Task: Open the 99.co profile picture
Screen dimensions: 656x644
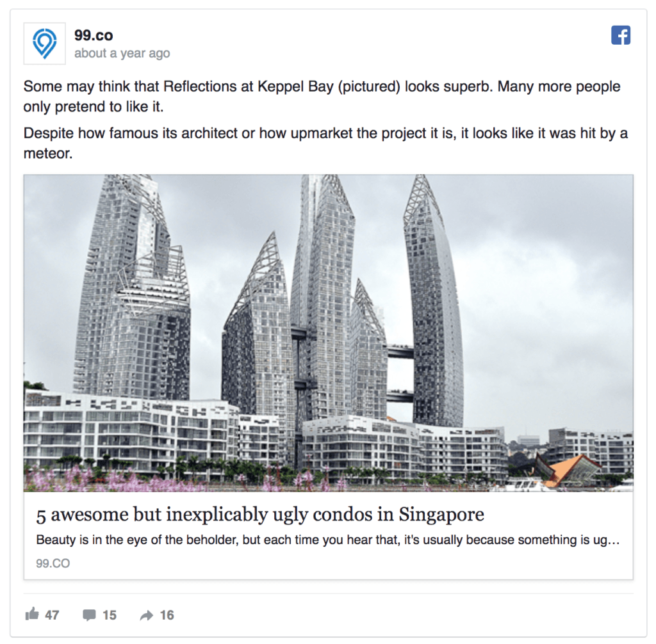Action: (x=44, y=44)
